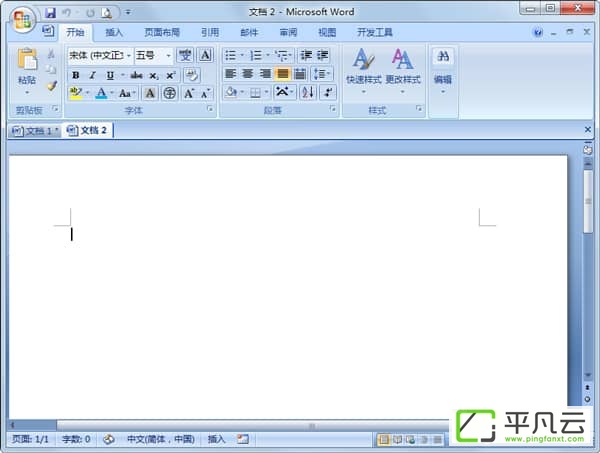Apply numbered list
Screen dimensions: 600x453
click(x=256, y=56)
